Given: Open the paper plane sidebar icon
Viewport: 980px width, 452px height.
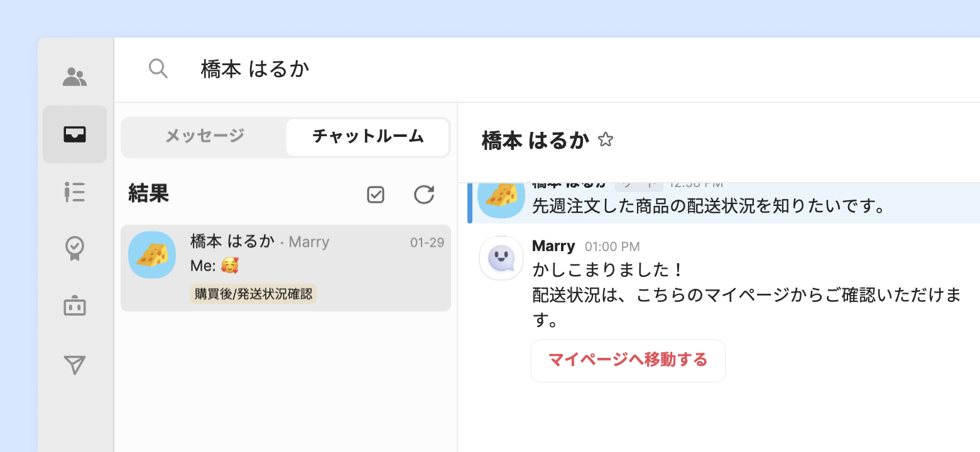Looking at the screenshot, I should (75, 365).
